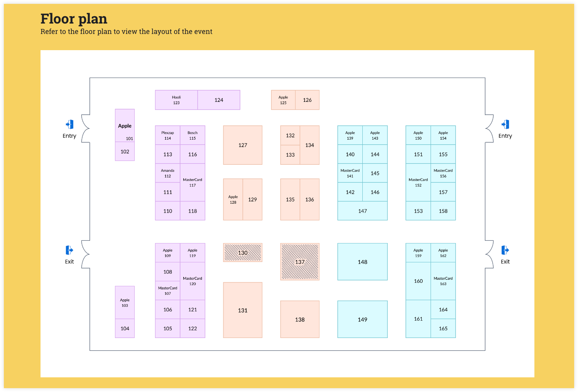Select the Hooli booth 123
This screenshot has height=392, width=578.
(x=176, y=100)
